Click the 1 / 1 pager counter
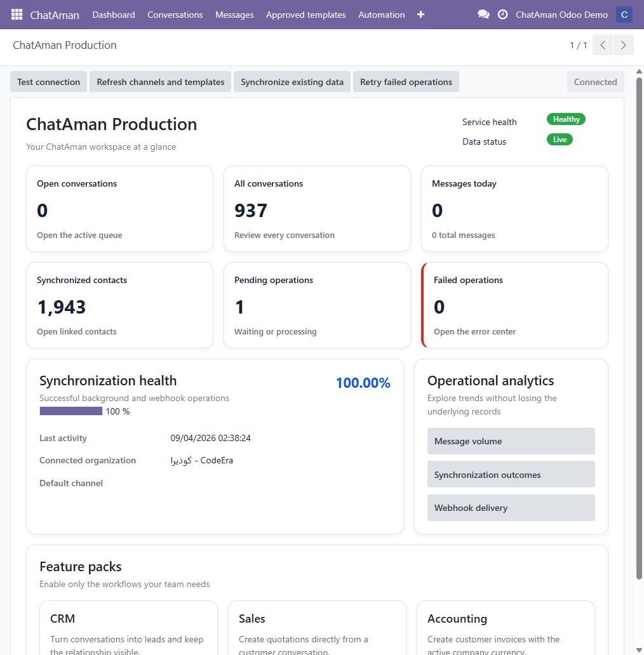The width and height of the screenshot is (644, 655). point(579,45)
